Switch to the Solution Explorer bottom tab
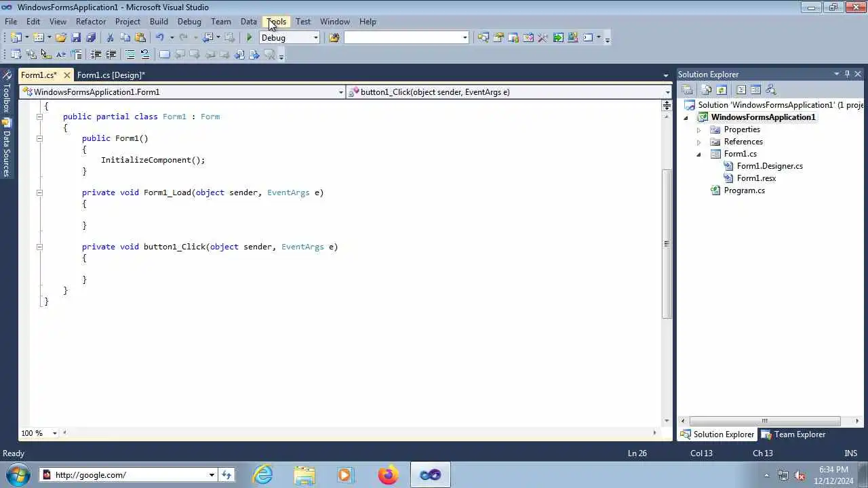Image resolution: width=868 pixels, height=488 pixels. click(x=717, y=434)
